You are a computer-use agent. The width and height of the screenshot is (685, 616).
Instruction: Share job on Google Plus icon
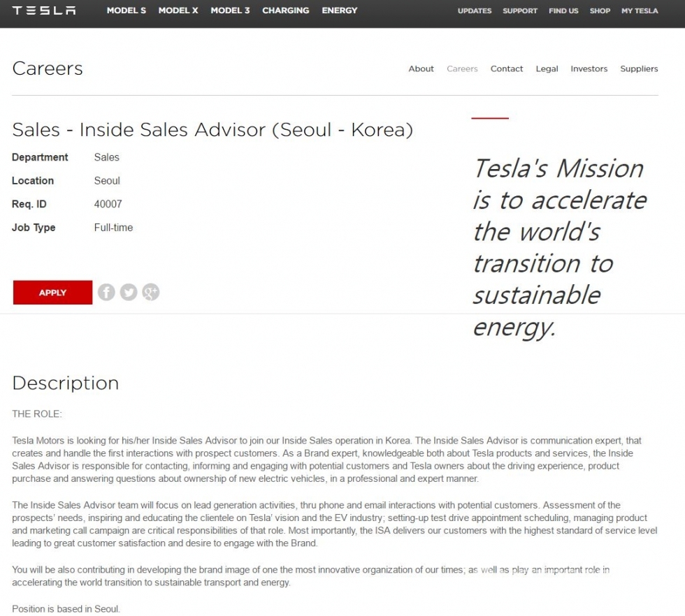click(x=151, y=292)
